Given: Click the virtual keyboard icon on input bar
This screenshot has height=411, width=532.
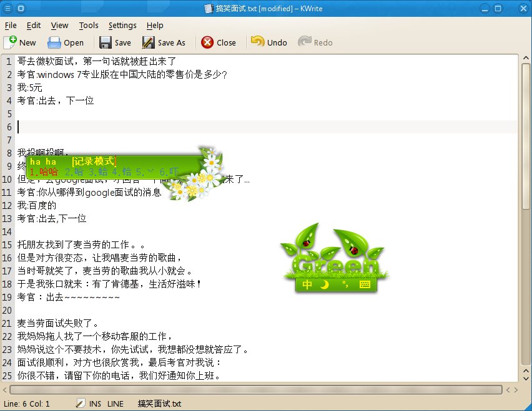Looking at the screenshot, I should (x=365, y=285).
